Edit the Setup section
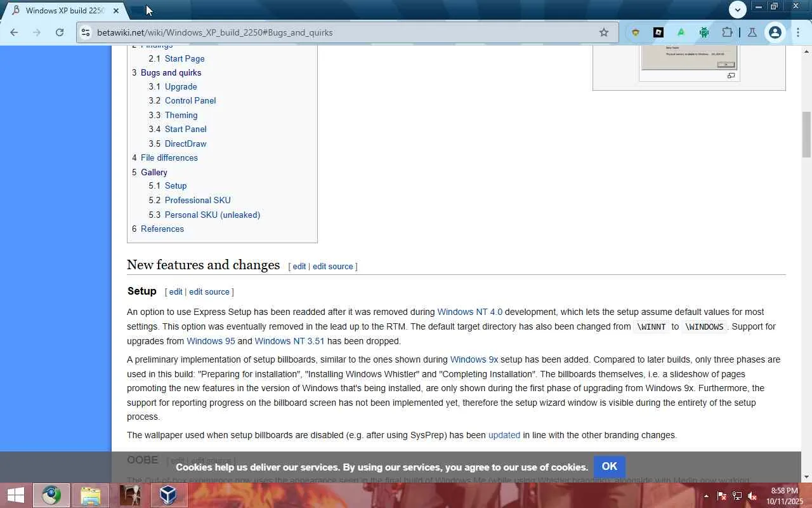812x508 pixels. 176,291
